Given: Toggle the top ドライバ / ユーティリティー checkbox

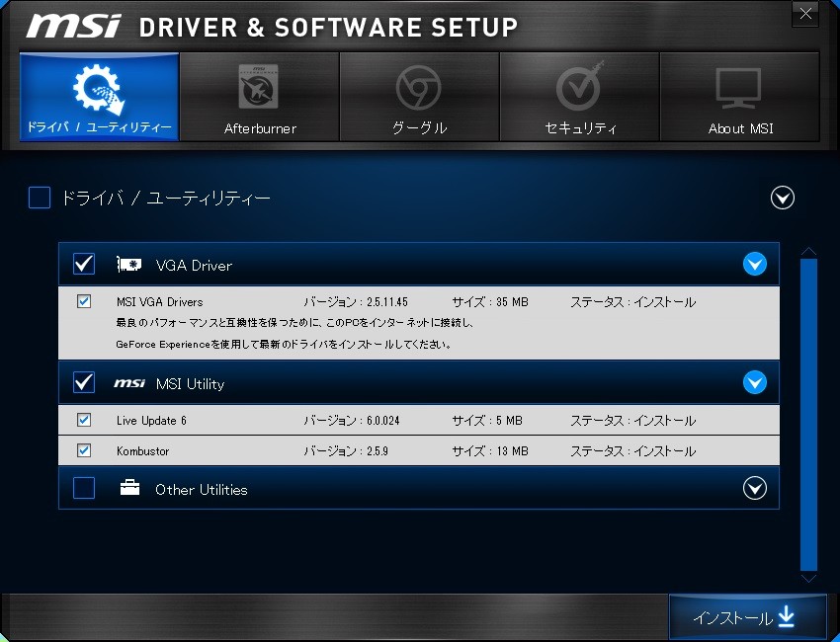Looking at the screenshot, I should (x=40, y=198).
